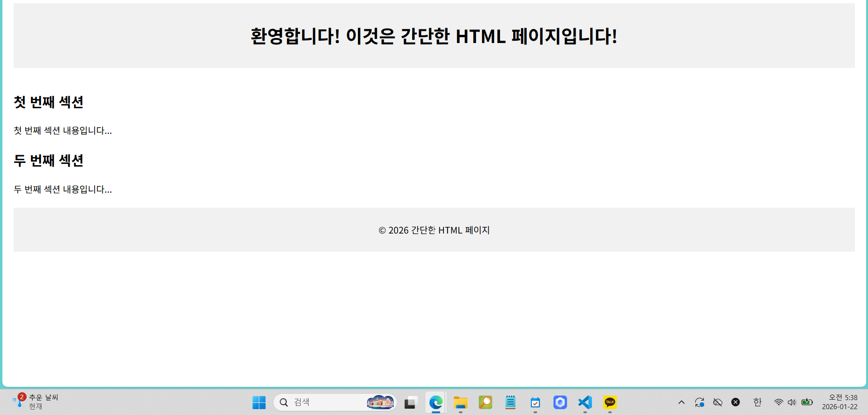The width and height of the screenshot is (868, 415).
Task: Click the offline cloud icon in the tray
Action: (718, 402)
